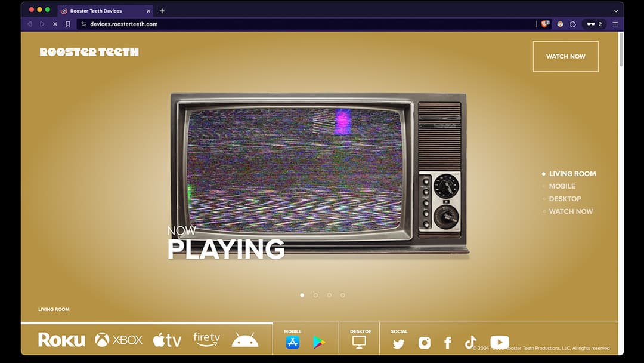Select the third carousel dot
Screen dimensions: 644x363
329,295
